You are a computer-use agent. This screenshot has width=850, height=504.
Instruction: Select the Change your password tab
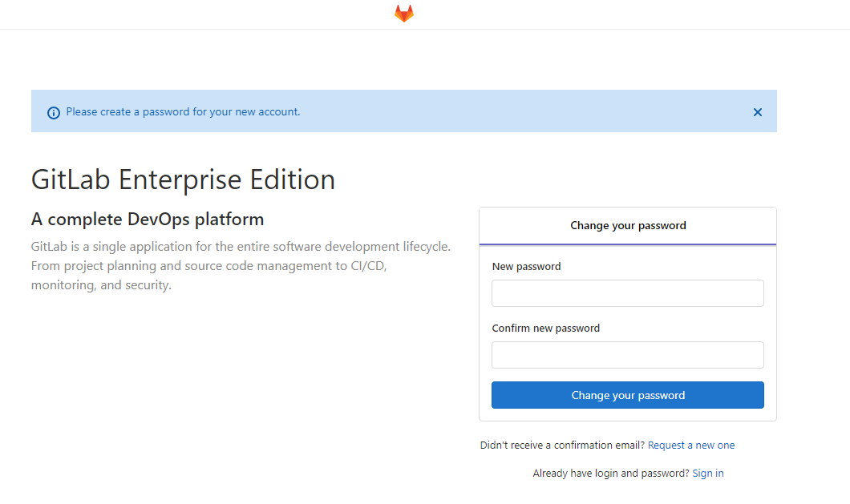[628, 226]
